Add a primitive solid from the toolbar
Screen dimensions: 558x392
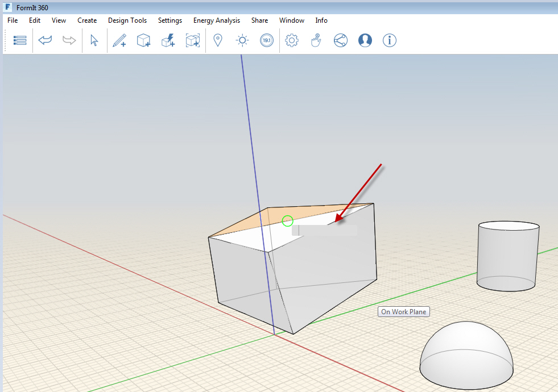pyautogui.click(x=143, y=40)
